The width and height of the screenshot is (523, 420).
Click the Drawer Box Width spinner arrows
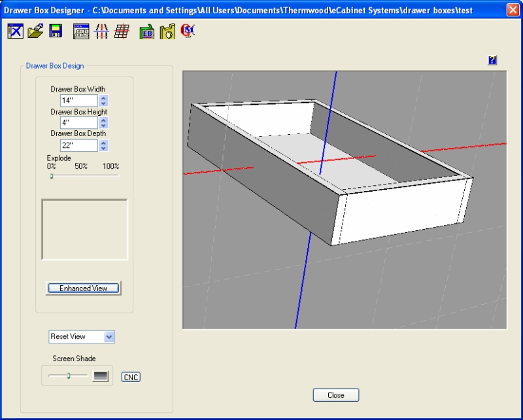pos(103,101)
